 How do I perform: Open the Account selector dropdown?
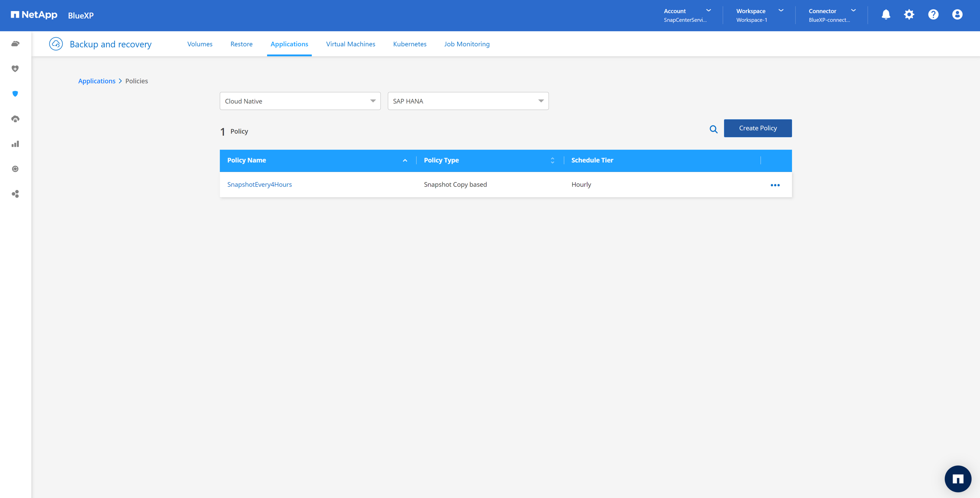point(687,15)
